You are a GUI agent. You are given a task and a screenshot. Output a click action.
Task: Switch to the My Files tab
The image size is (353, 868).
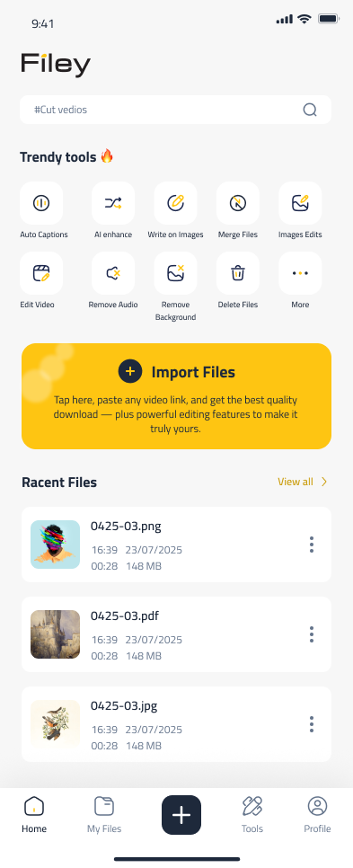tap(104, 815)
